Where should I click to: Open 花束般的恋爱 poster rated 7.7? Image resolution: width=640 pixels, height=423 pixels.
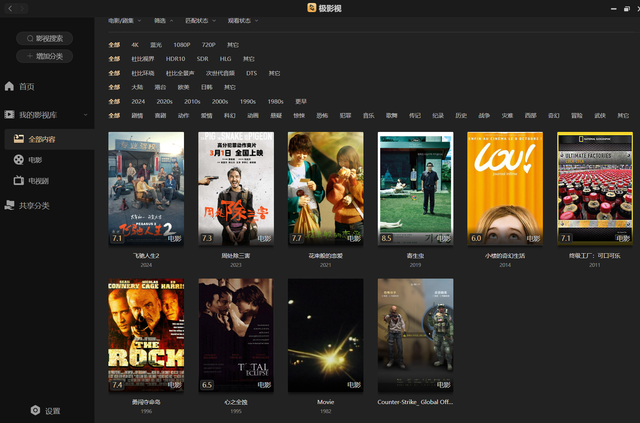click(326, 188)
